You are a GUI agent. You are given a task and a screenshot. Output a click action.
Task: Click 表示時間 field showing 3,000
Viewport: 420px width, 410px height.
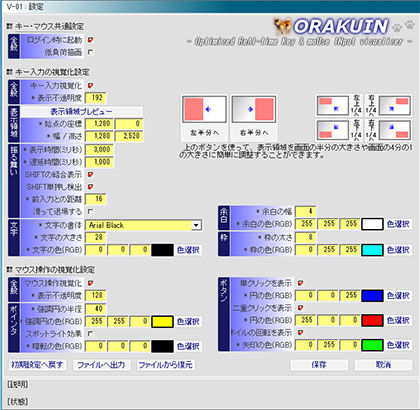pyautogui.click(x=99, y=150)
